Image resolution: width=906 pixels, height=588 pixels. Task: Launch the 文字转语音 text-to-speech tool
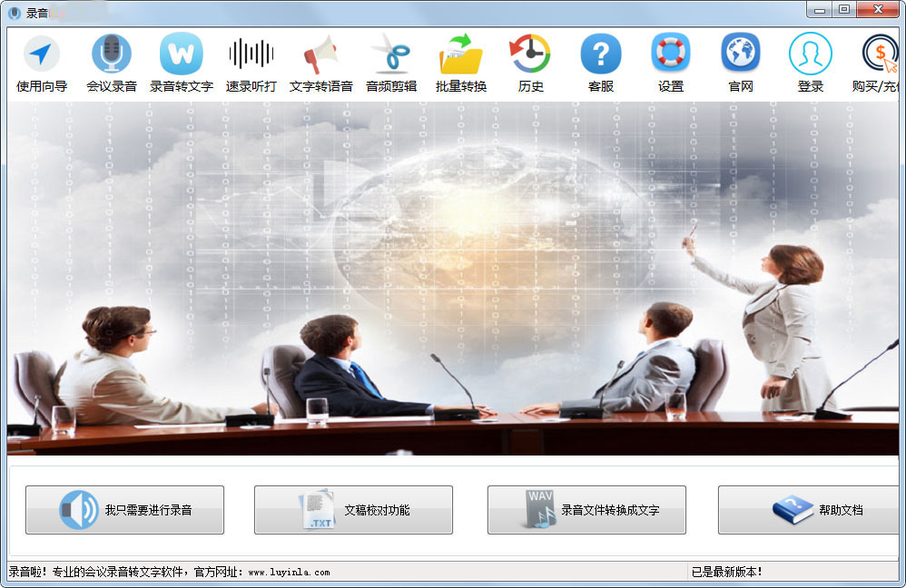320,61
